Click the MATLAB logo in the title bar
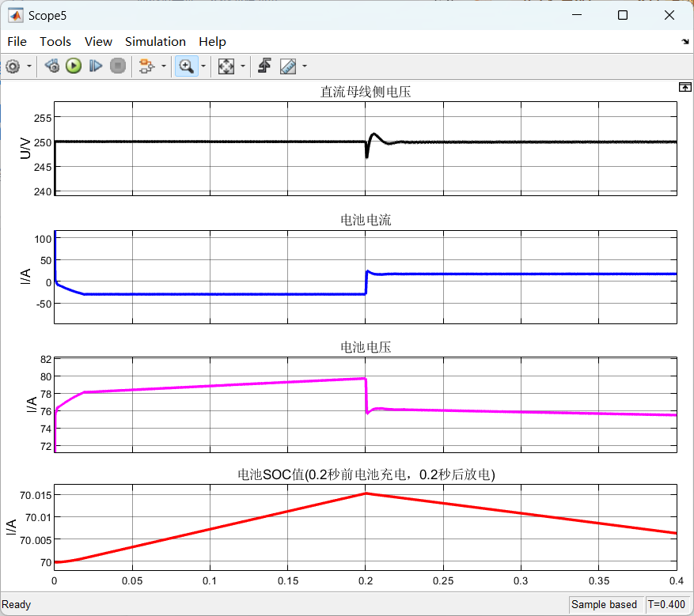 tap(16, 16)
